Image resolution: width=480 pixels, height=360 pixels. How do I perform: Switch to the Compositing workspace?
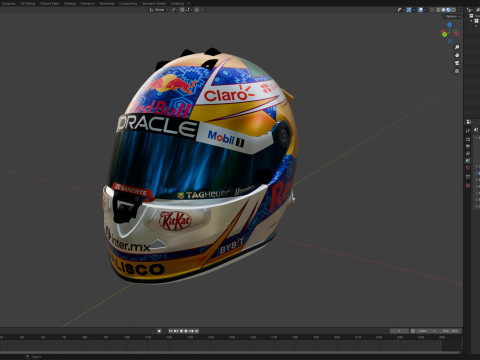click(x=128, y=4)
